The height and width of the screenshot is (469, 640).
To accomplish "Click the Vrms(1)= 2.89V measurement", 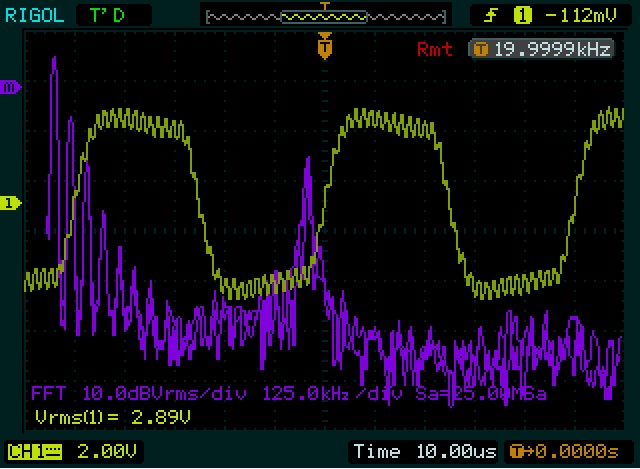I will pos(113,417).
